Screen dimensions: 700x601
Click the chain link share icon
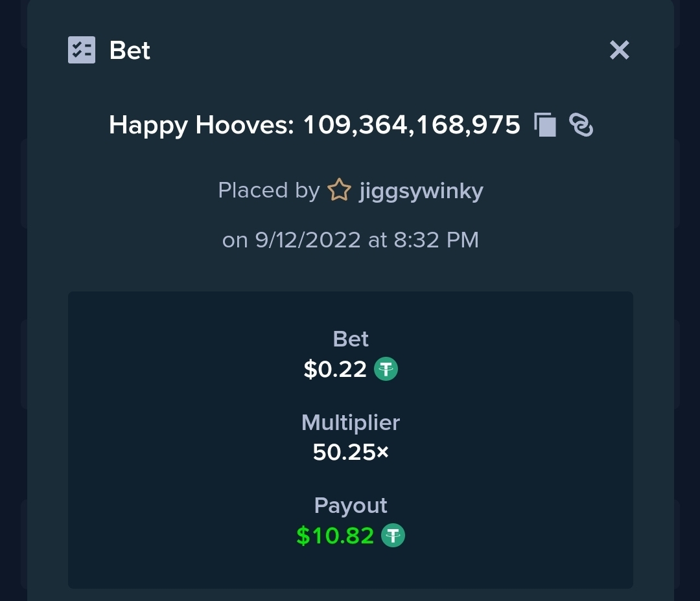(581, 124)
